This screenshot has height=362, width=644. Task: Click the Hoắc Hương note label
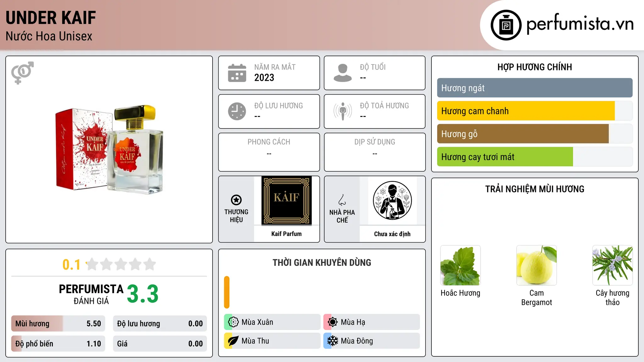460,293
